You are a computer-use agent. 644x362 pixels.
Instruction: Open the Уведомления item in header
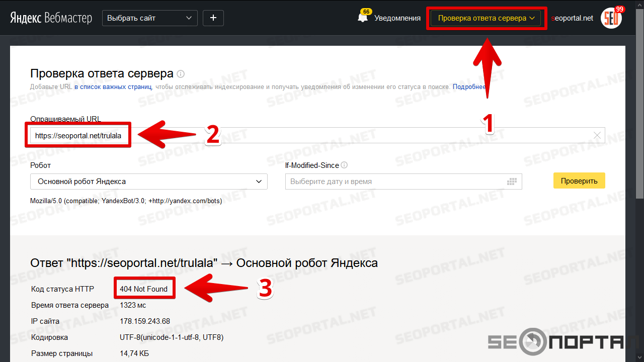[397, 18]
